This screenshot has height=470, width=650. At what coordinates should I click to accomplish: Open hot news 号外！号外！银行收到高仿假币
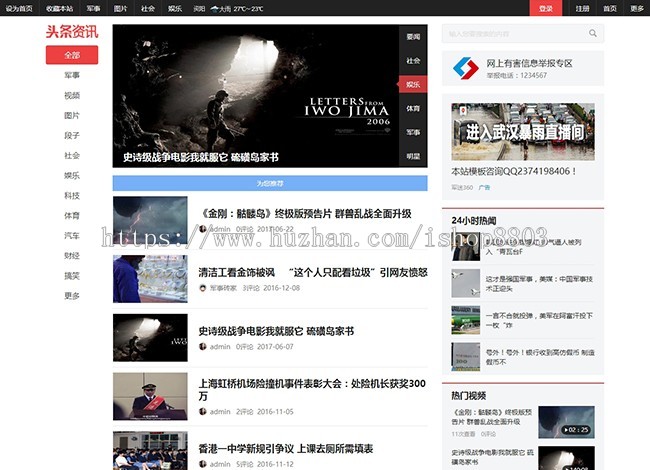[x=540, y=357]
